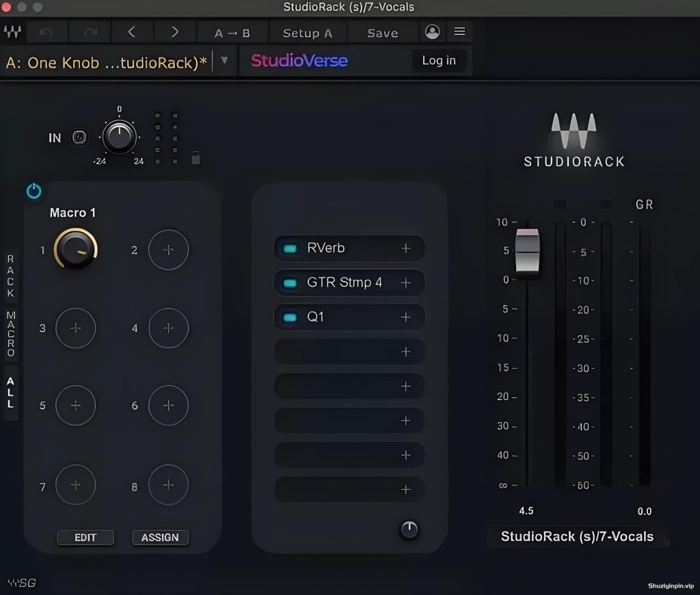Click the Waves logo in the toolbar
Viewport: 700px width, 595px height.
[x=12, y=32]
